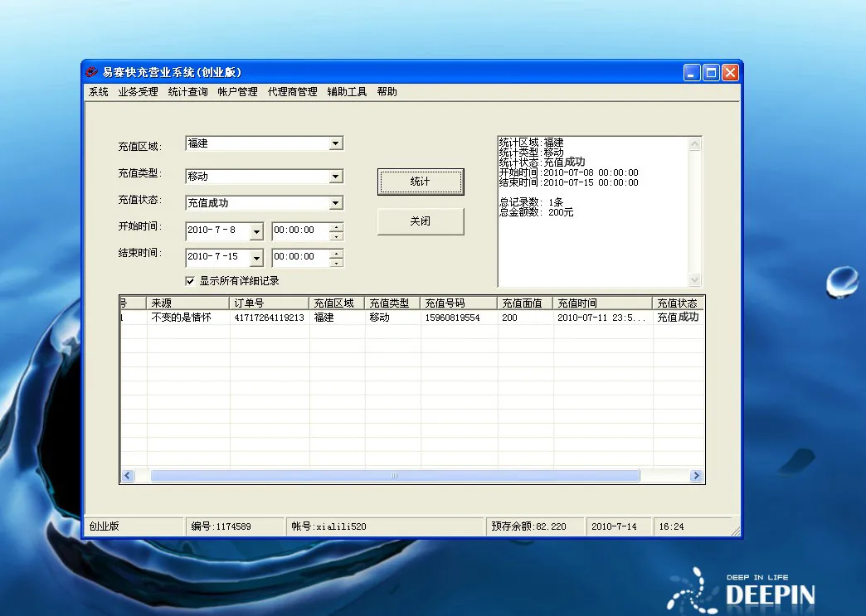This screenshot has height=616, width=866.
Task: Click the horizontal scrollbar right arrow
Action: [x=696, y=476]
